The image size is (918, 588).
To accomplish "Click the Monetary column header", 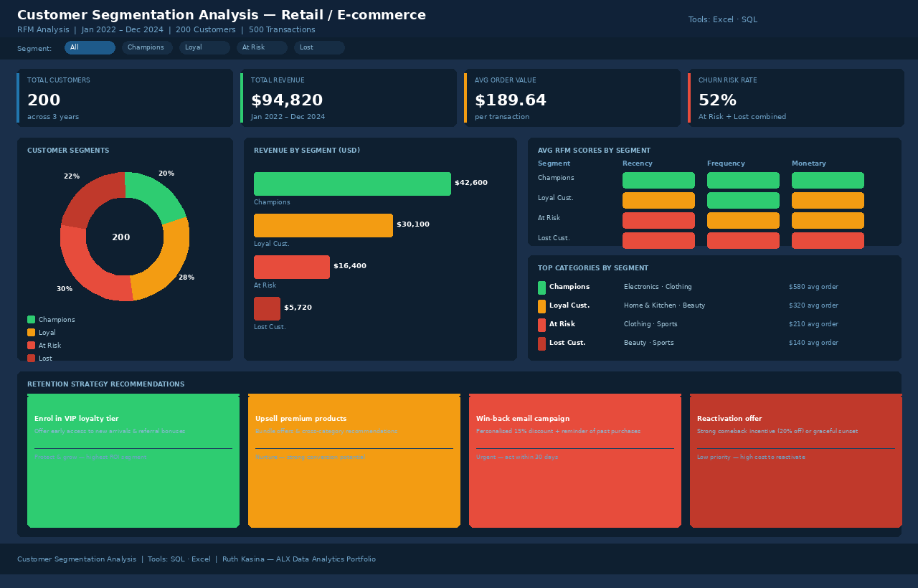I will [809, 163].
